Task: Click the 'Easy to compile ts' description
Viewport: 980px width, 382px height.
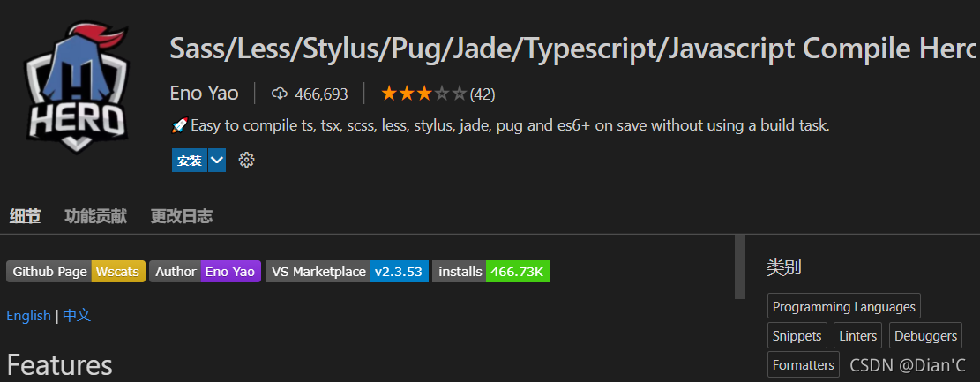Action: 500,125
